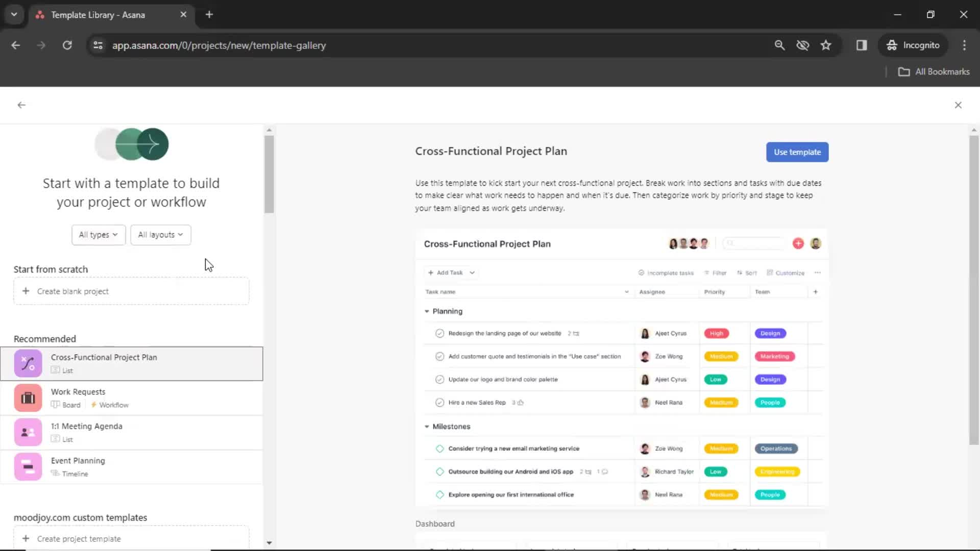
Task: Open the site information icon in address bar
Action: coord(98,45)
